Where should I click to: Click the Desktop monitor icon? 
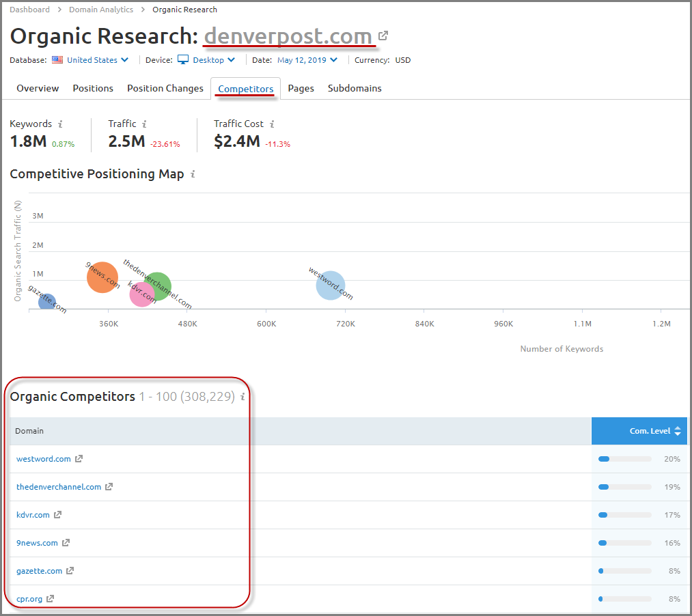[182, 59]
